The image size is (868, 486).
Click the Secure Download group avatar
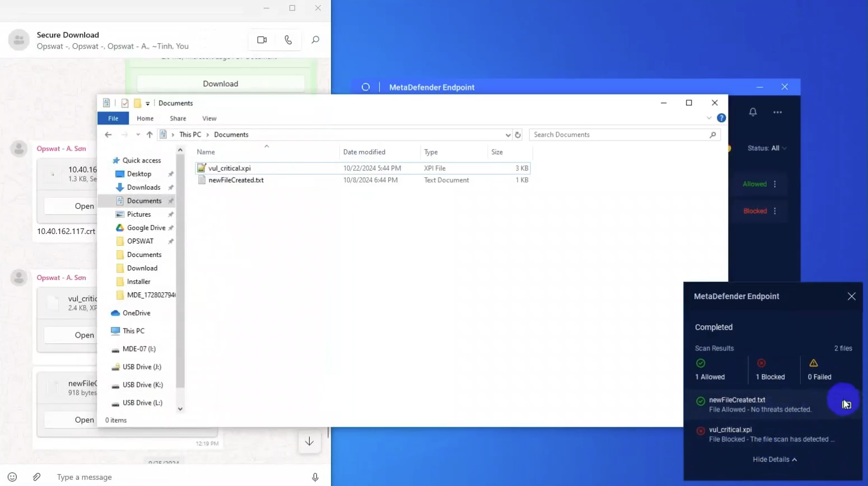point(19,40)
